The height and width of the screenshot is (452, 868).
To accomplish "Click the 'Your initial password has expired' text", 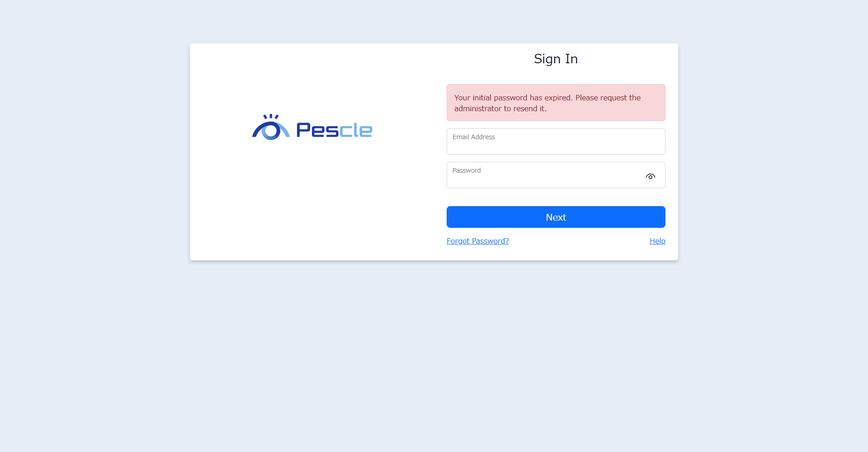I will [x=513, y=98].
